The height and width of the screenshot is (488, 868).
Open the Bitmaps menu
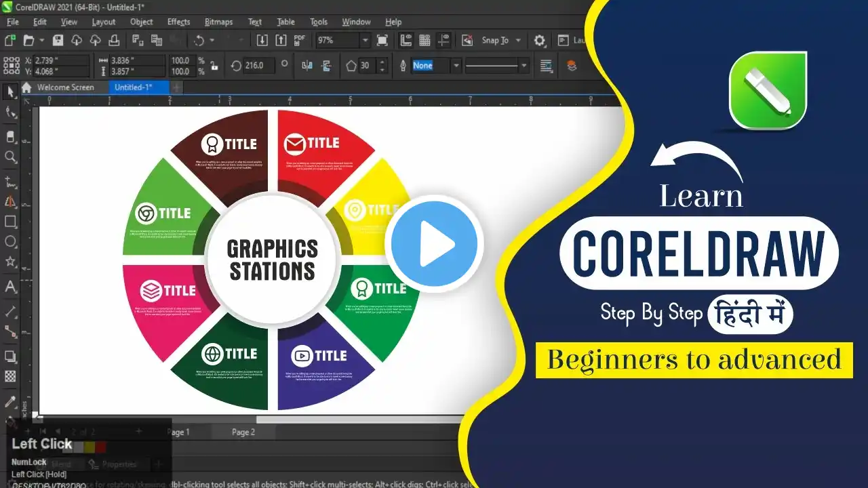pyautogui.click(x=218, y=22)
